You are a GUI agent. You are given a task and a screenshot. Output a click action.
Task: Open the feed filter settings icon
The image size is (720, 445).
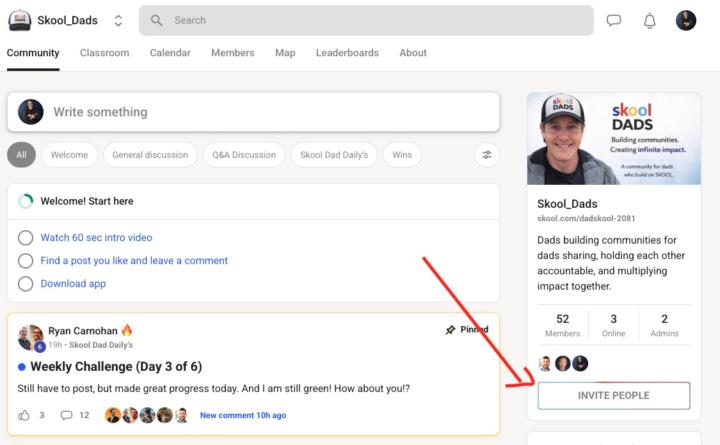tap(486, 155)
